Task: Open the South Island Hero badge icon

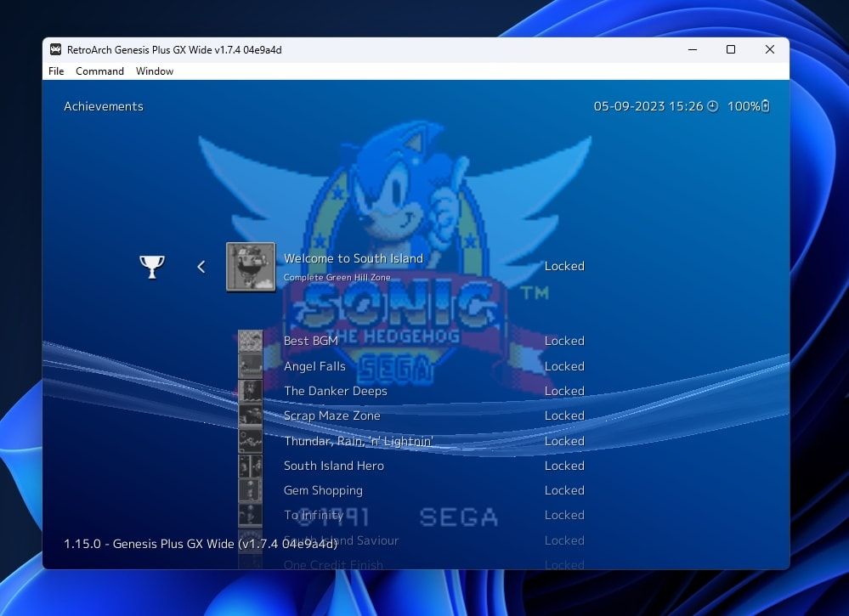Action: (x=251, y=466)
